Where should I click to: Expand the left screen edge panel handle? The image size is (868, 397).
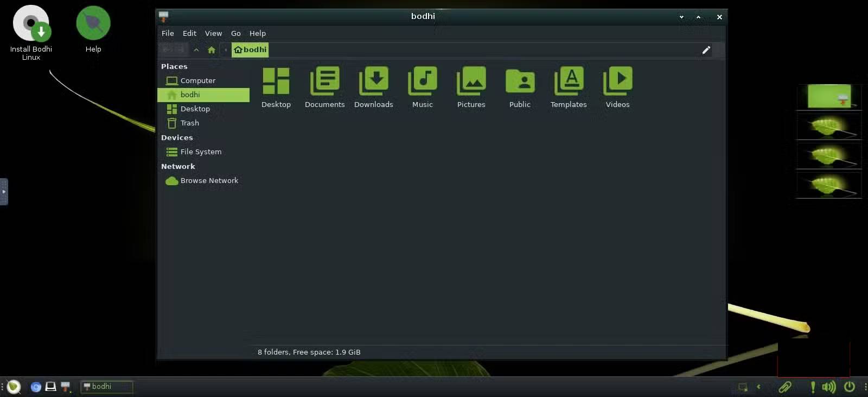pyautogui.click(x=4, y=192)
